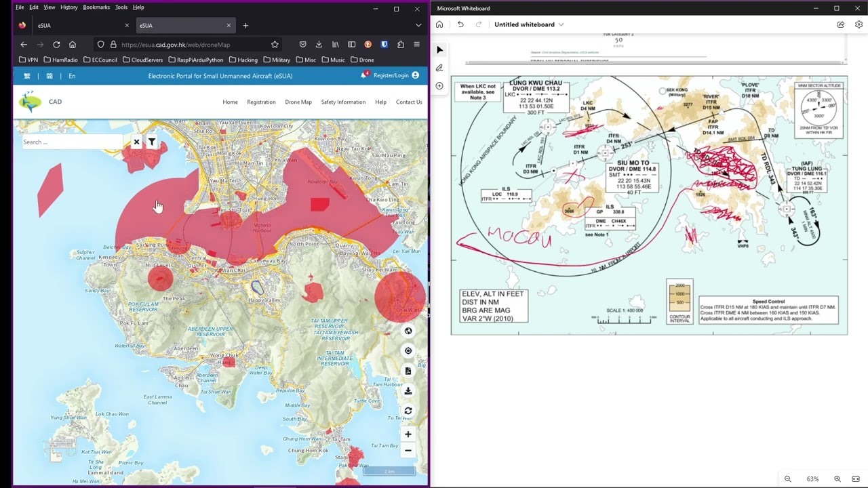This screenshot has height=488, width=868.
Task: Open Firefox History menu
Action: click(69, 7)
